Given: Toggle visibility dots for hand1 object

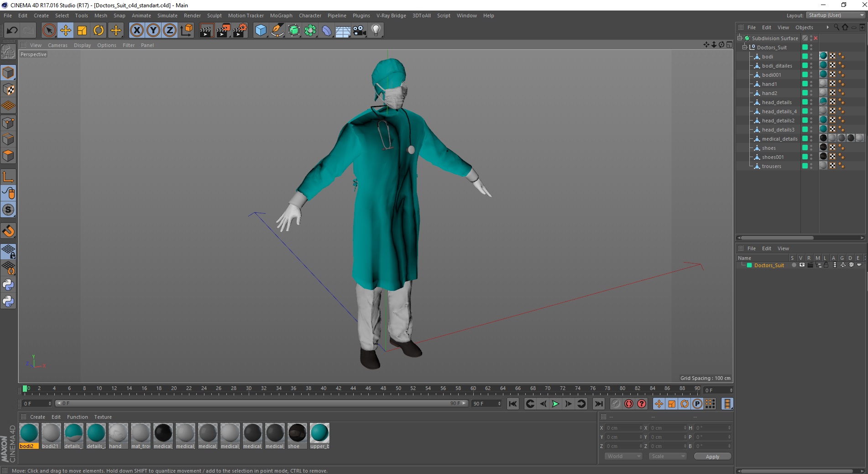Looking at the screenshot, I should point(811,84).
